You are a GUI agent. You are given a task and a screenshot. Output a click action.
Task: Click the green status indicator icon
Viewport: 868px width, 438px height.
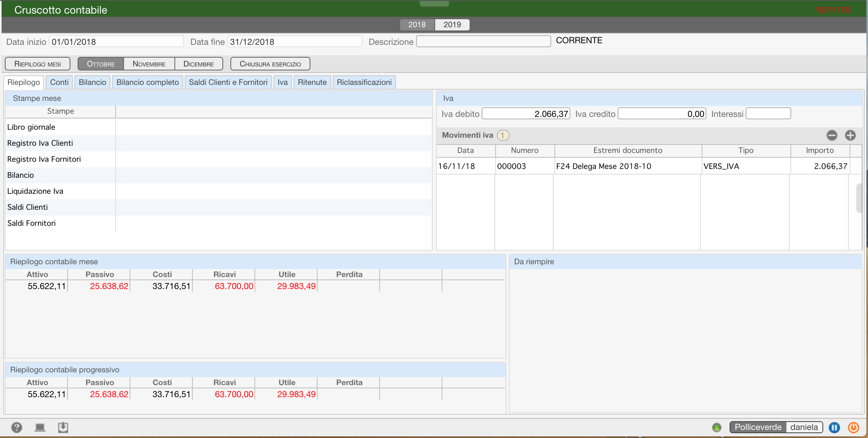tap(717, 428)
